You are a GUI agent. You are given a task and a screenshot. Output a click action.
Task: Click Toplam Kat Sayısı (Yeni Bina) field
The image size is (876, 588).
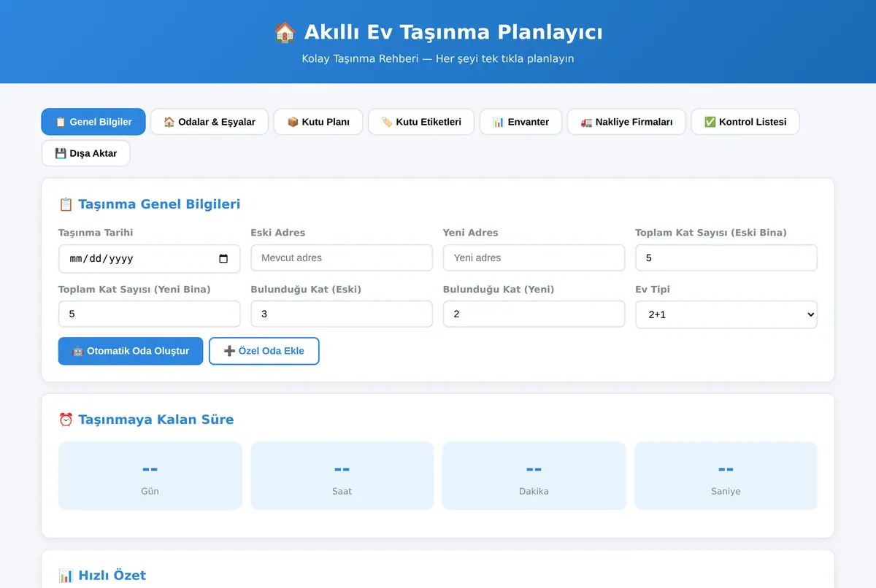click(x=149, y=314)
